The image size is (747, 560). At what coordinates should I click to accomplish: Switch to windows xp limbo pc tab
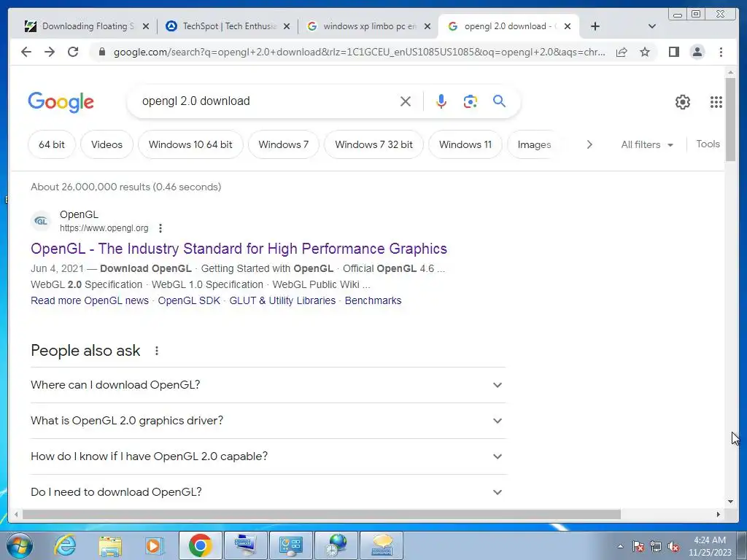pyautogui.click(x=368, y=27)
